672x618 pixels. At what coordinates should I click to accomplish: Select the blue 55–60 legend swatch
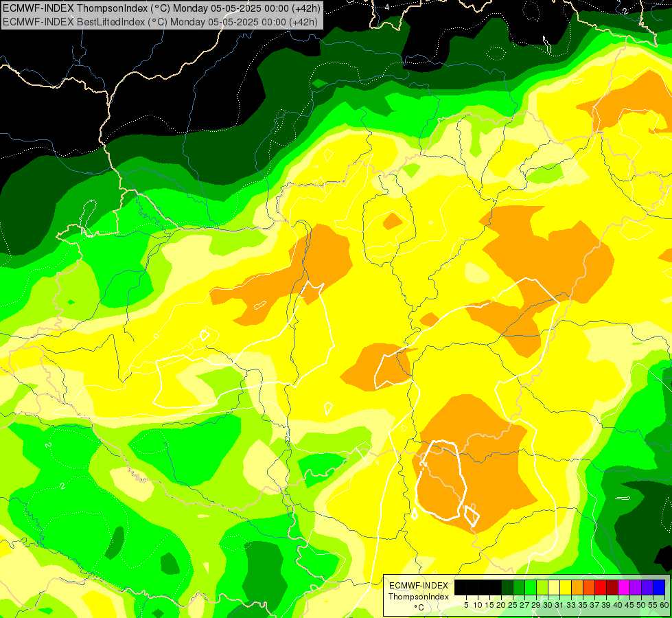(659, 587)
